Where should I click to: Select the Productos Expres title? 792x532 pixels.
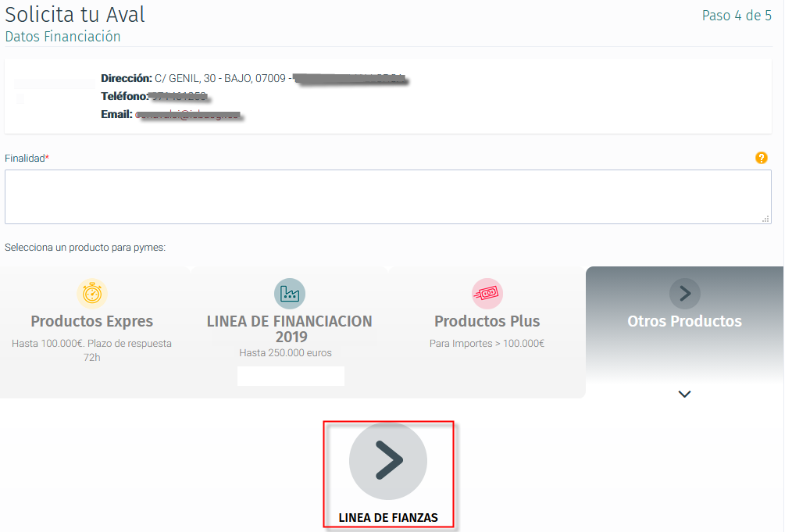(x=92, y=321)
